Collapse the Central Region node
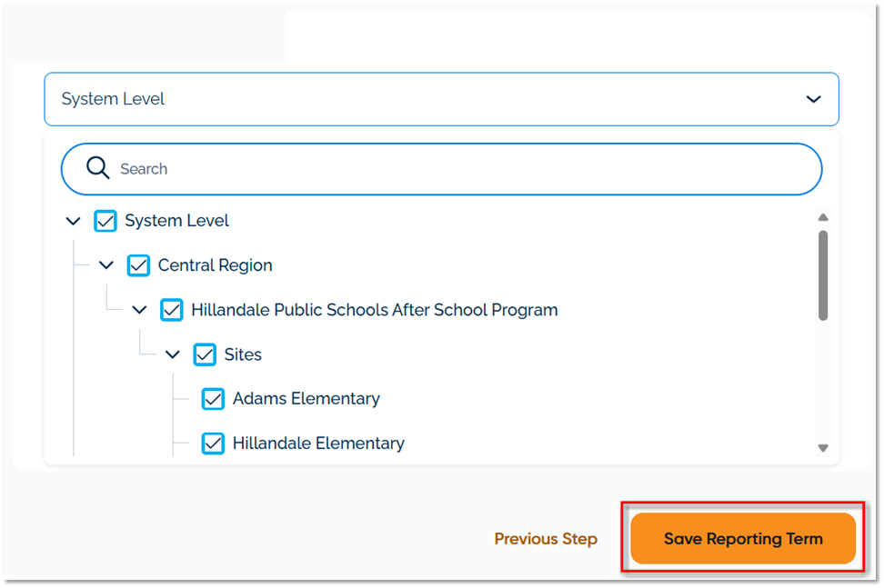Image resolution: width=884 pixels, height=588 pixels. point(106,265)
